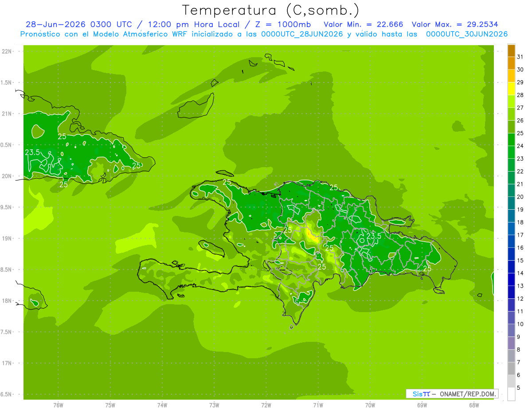Pick the green swatch between 23 and 24
The image size is (532, 411).
tap(512, 152)
